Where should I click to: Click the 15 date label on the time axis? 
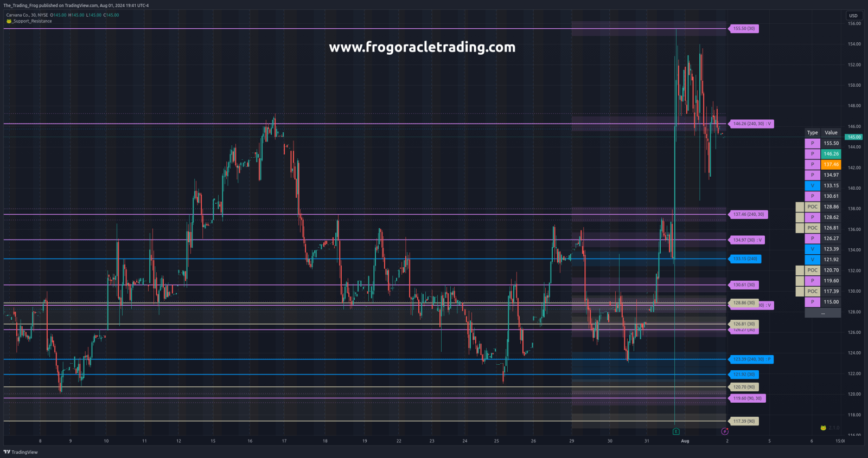click(x=213, y=441)
